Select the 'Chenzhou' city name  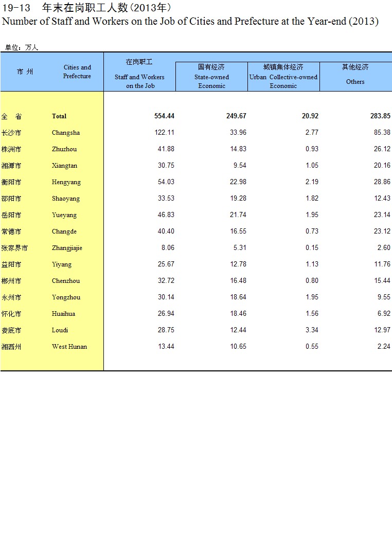pyautogui.click(x=66, y=281)
